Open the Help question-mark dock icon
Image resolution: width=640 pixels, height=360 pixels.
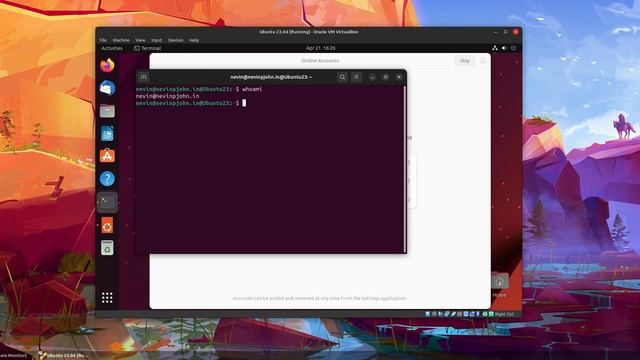tap(107, 179)
